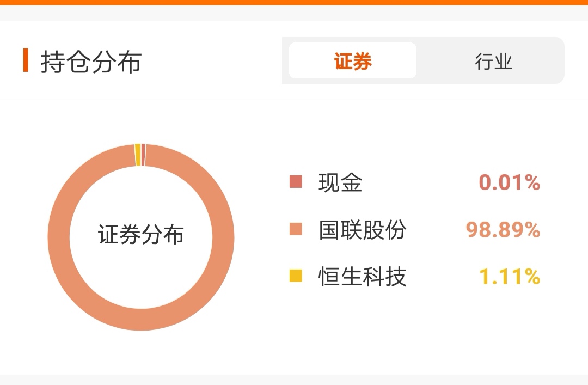588x385 pixels.
Task: Switch to the 证券 tab
Action: (352, 61)
